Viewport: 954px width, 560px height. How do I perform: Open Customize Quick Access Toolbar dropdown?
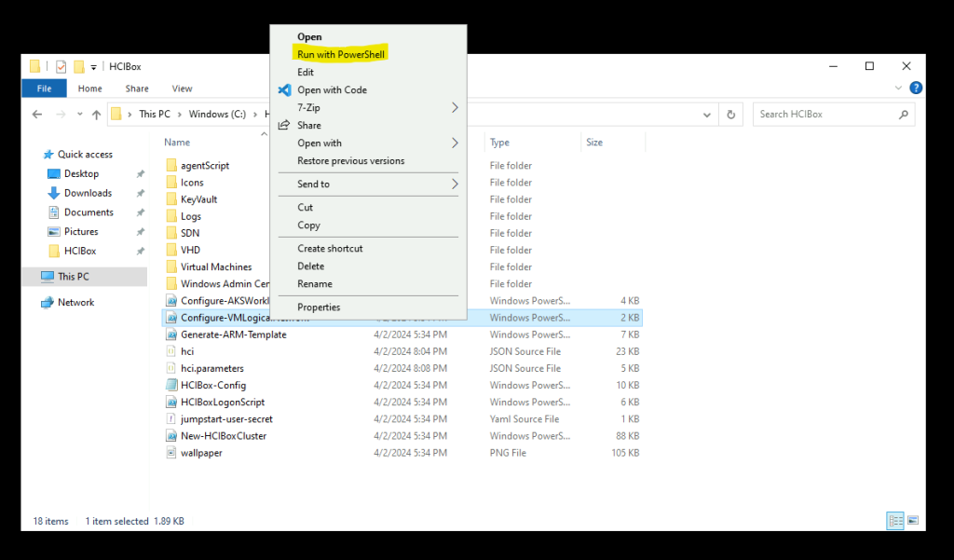94,67
